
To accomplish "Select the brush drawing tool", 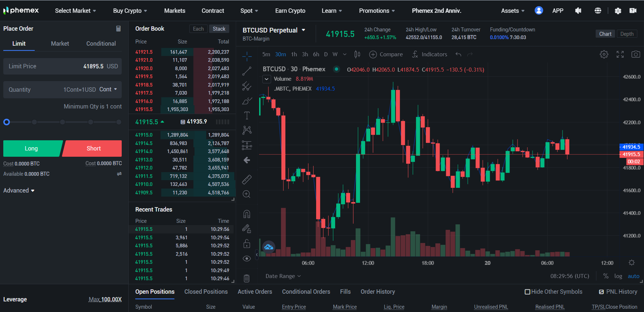I will (x=247, y=101).
